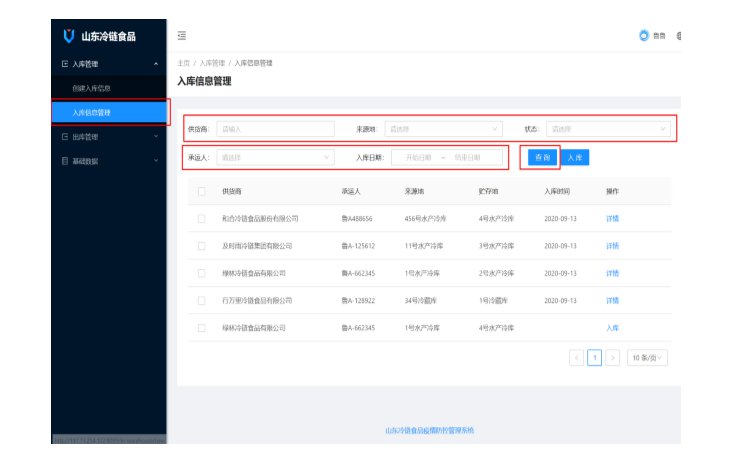Go to next page with right arrow
The height and width of the screenshot is (462, 753).
tap(612, 357)
